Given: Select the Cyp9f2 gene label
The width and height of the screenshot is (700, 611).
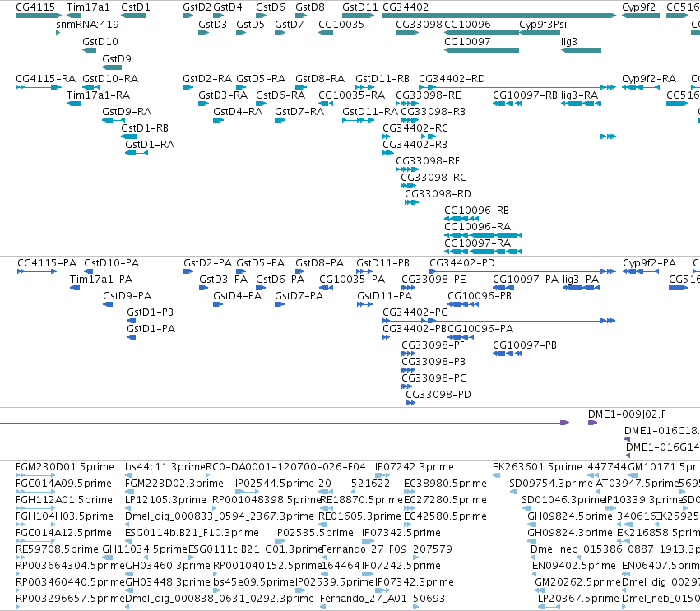Looking at the screenshot, I should click(639, 7).
